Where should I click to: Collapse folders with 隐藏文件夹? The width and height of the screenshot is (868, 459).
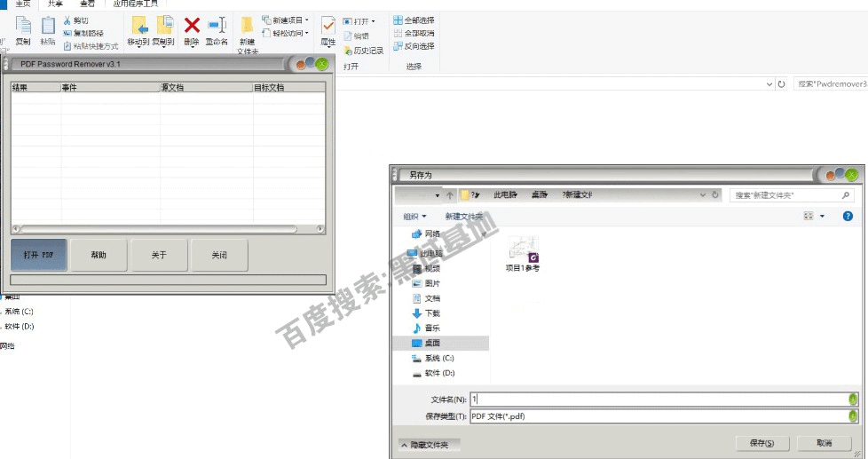(428, 445)
